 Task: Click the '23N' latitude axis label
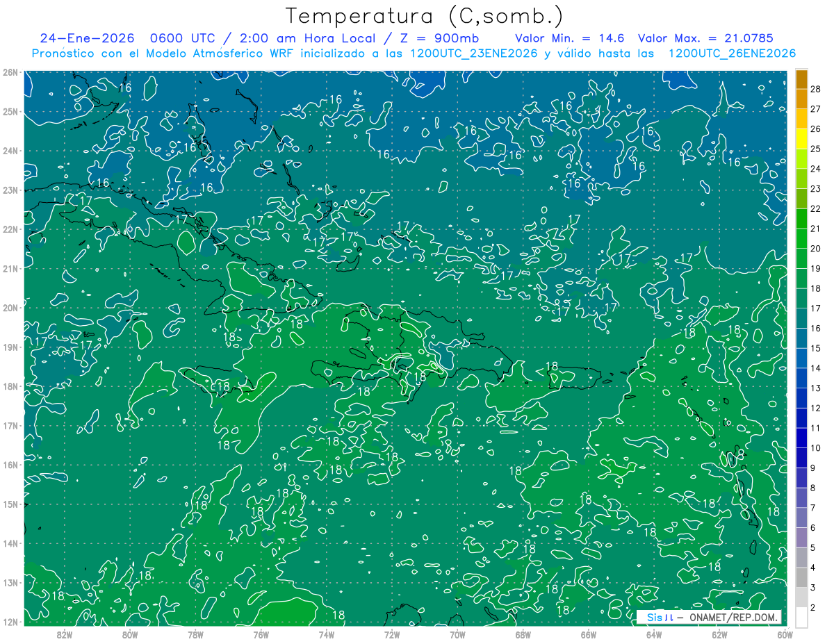[10, 190]
